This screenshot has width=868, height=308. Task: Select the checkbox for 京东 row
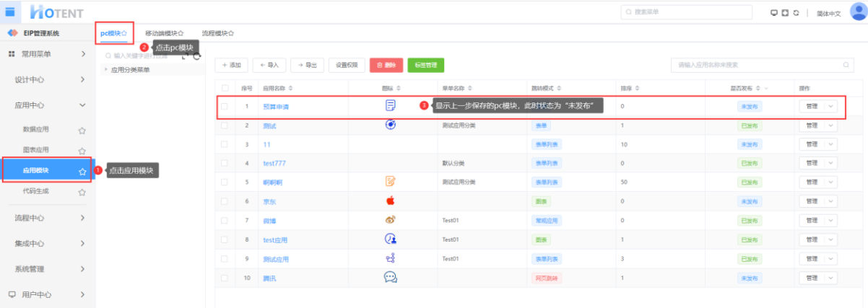pyautogui.click(x=225, y=201)
